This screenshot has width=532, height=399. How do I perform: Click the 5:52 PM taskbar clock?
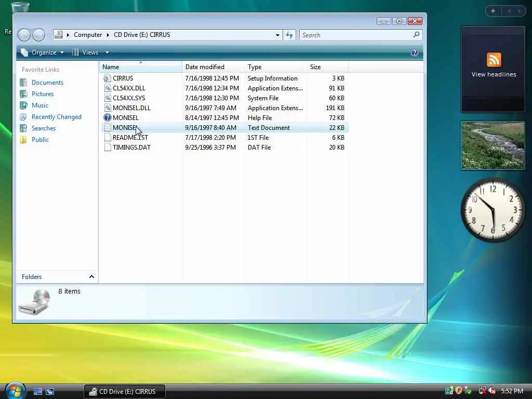[512, 391]
